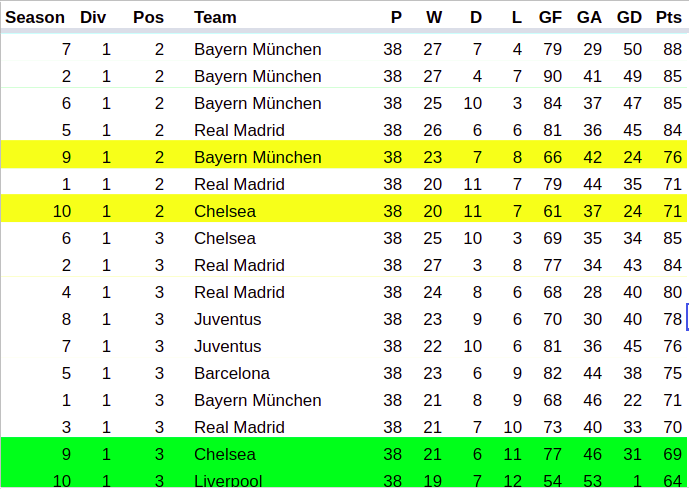Sort by the Div column header
The height and width of the screenshot is (489, 689).
point(93,17)
